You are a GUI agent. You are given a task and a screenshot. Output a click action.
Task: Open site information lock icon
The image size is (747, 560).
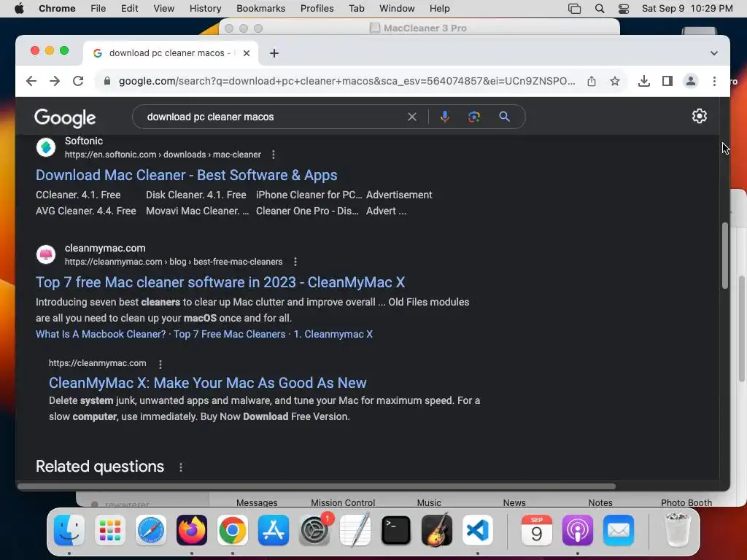[107, 82]
